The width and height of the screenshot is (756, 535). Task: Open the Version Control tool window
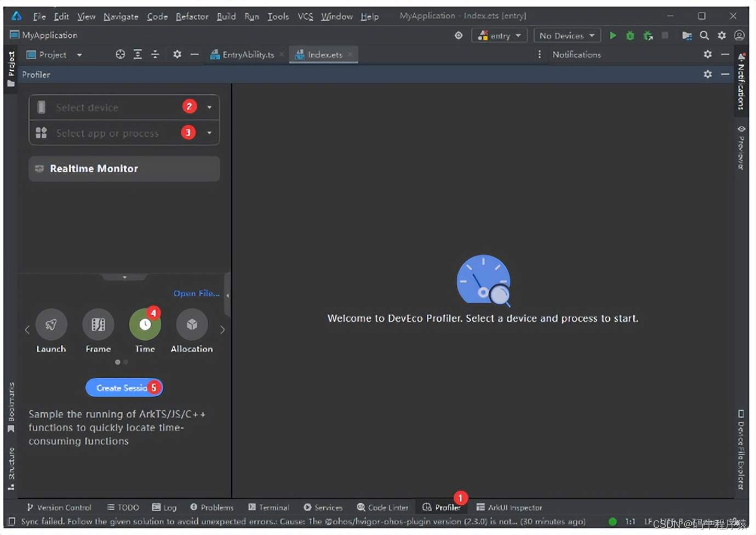pyautogui.click(x=59, y=508)
